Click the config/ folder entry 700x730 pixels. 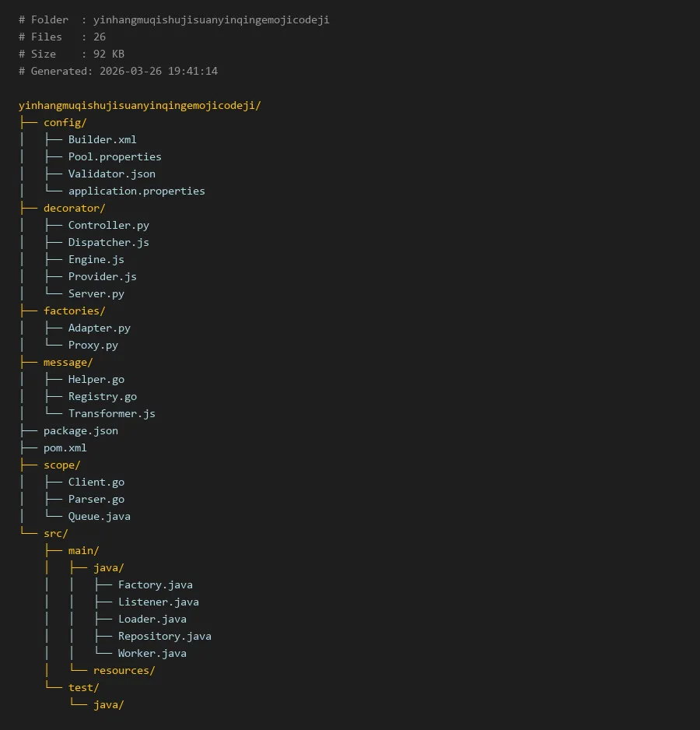(65, 122)
